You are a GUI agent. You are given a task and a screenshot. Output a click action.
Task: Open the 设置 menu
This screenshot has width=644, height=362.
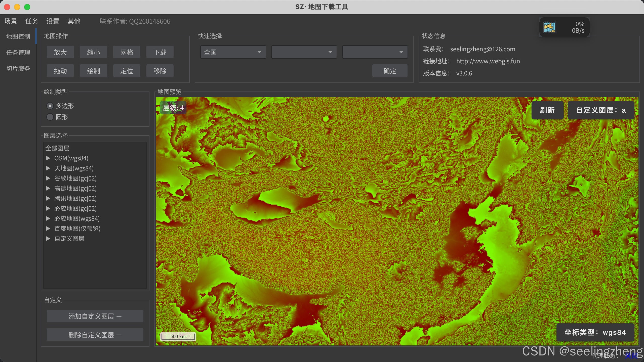(53, 21)
